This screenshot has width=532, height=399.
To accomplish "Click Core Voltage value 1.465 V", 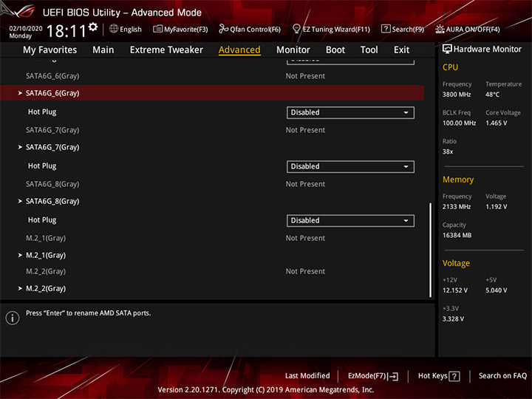I will click(x=496, y=123).
